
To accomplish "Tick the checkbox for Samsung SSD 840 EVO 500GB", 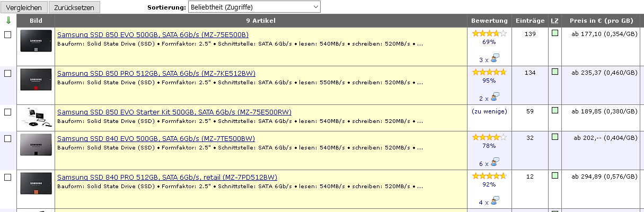I will click(x=7, y=138).
